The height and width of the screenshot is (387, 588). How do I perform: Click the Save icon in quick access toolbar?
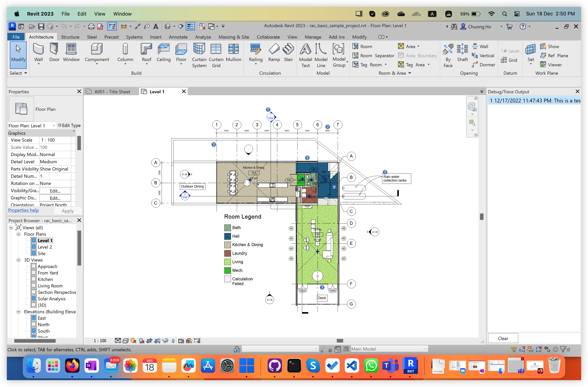pyautogui.click(x=41, y=26)
